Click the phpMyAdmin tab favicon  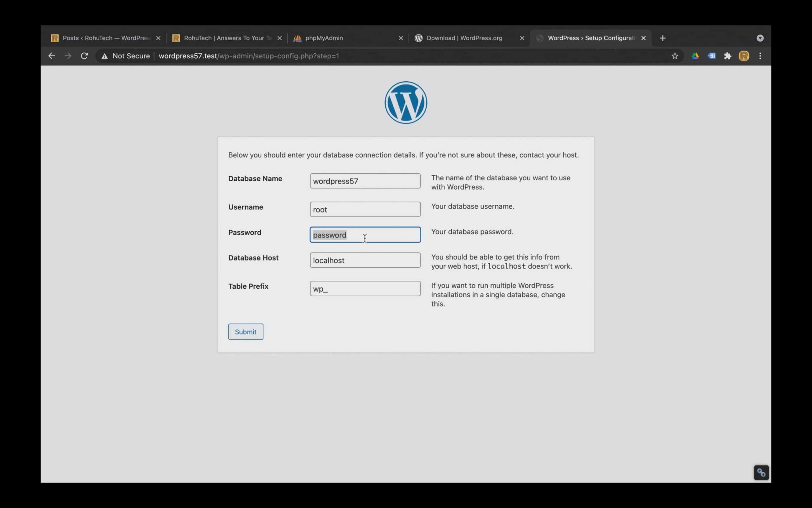coord(297,38)
